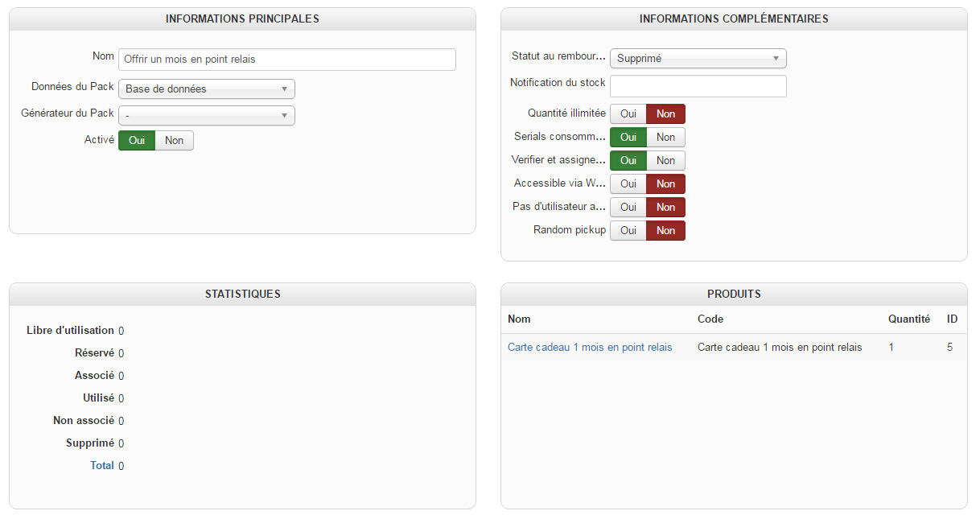Enable Quantité illimitée with Oui

click(x=628, y=114)
